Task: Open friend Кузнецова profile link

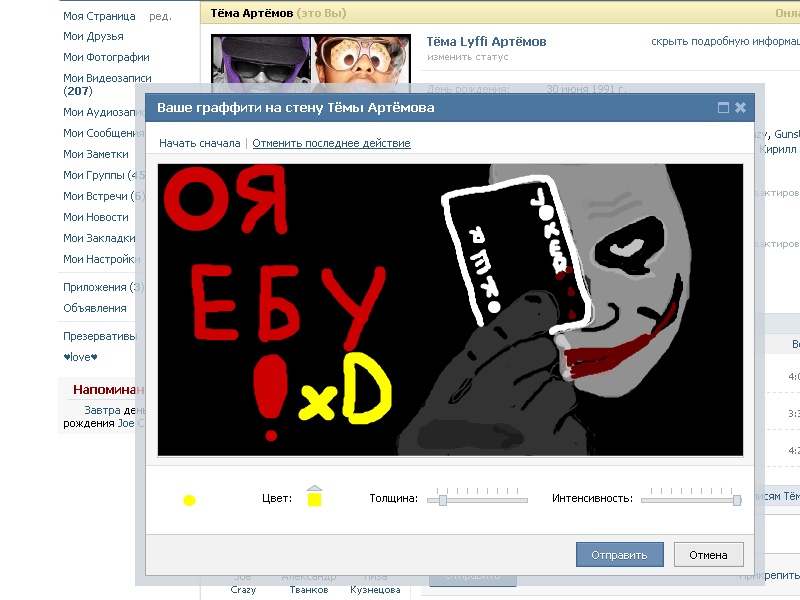Action: coord(375,583)
